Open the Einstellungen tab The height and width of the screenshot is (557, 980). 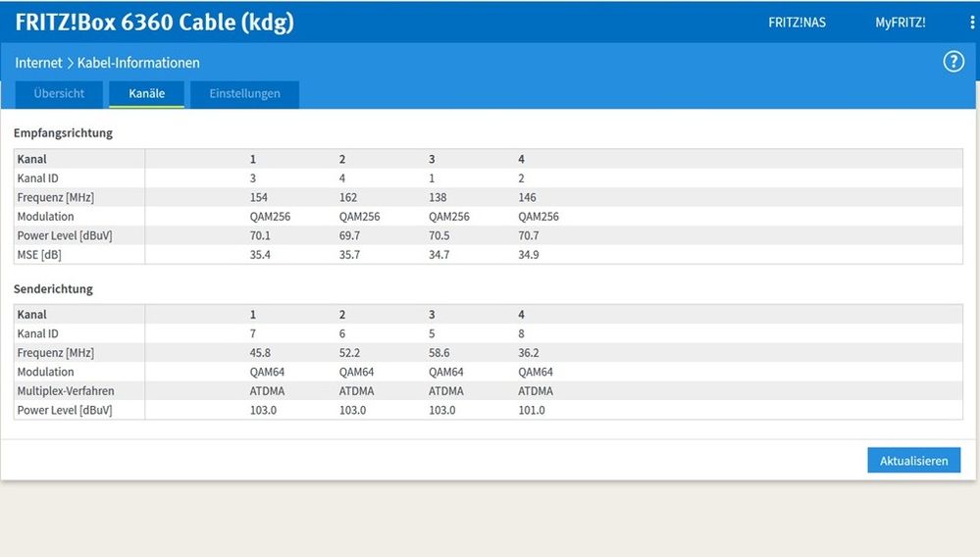(x=244, y=94)
